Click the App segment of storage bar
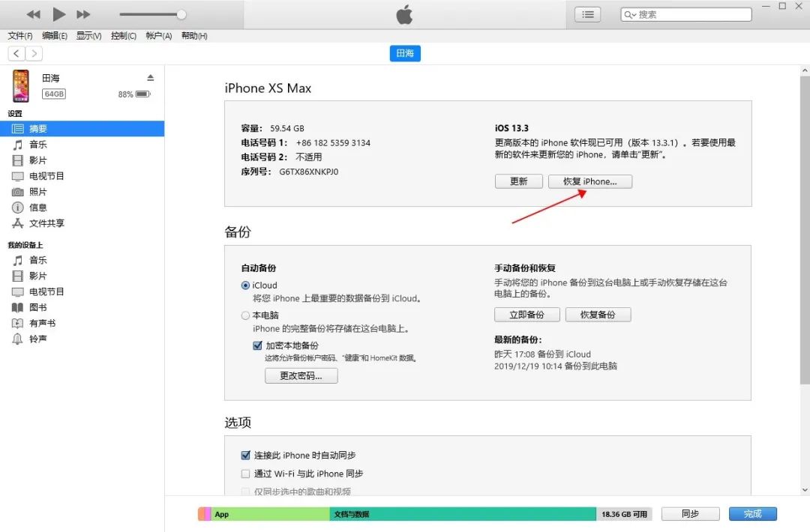The height and width of the screenshot is (532, 810). coord(270,514)
